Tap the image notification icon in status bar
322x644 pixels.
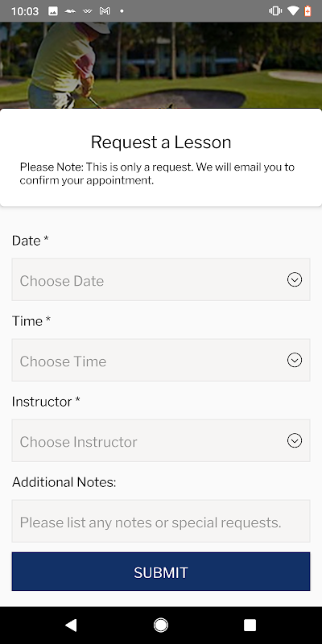[x=53, y=11]
